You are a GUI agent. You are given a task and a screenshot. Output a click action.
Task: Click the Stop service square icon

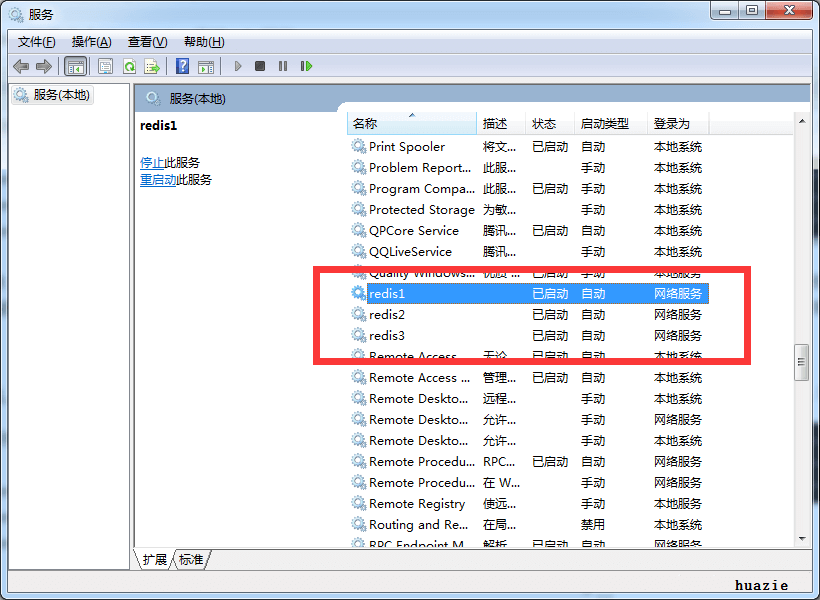pos(260,66)
